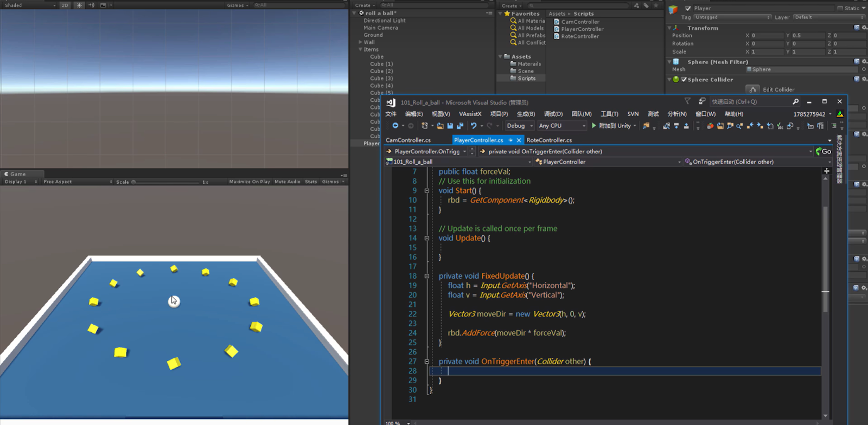Open Sphere Mesh Filter help icon
This screenshot has width=868, height=425.
857,62
